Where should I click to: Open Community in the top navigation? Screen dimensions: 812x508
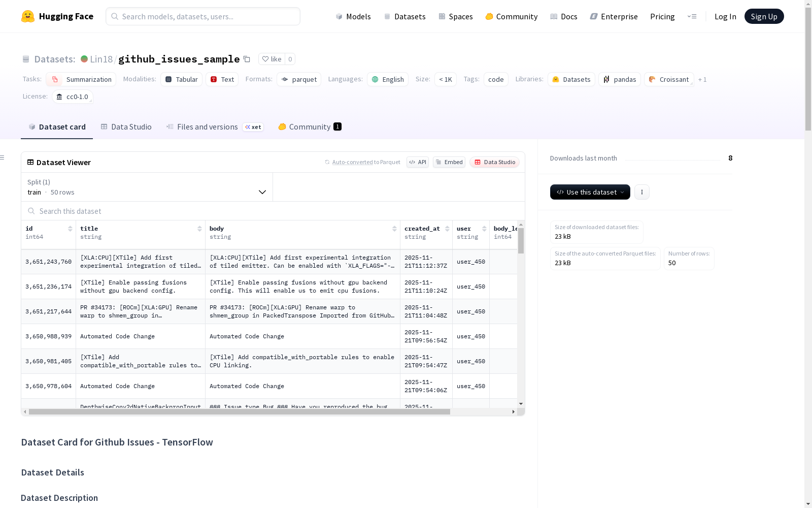[x=511, y=16]
